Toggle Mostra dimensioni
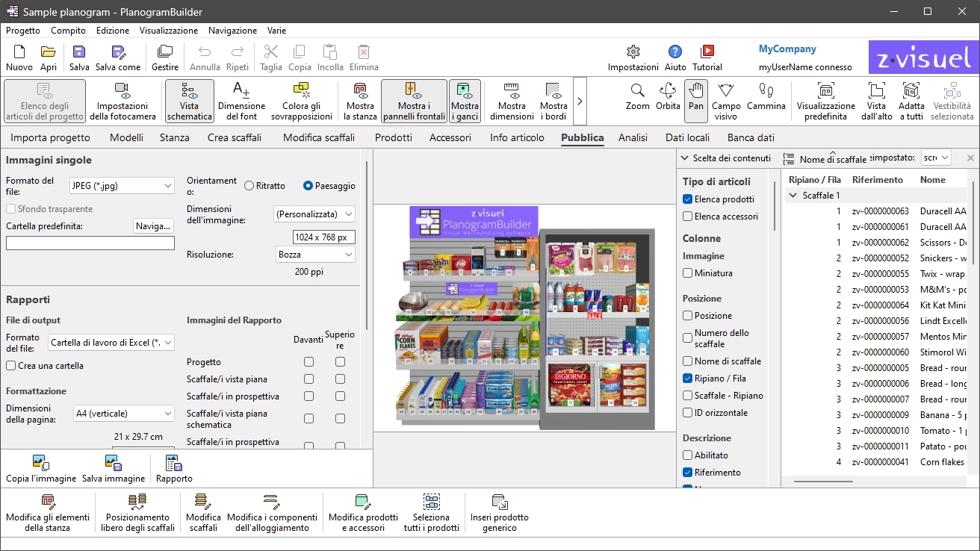980x551 pixels. tap(512, 101)
